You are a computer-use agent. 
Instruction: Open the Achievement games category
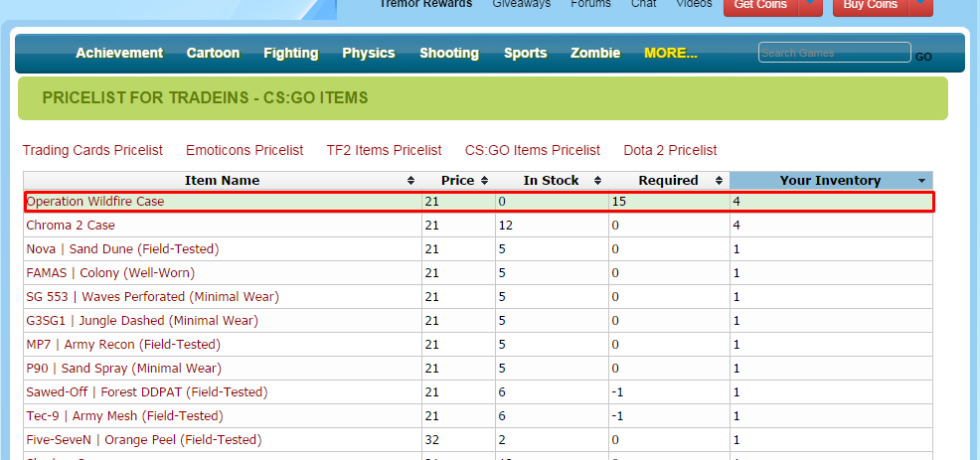coord(119,53)
